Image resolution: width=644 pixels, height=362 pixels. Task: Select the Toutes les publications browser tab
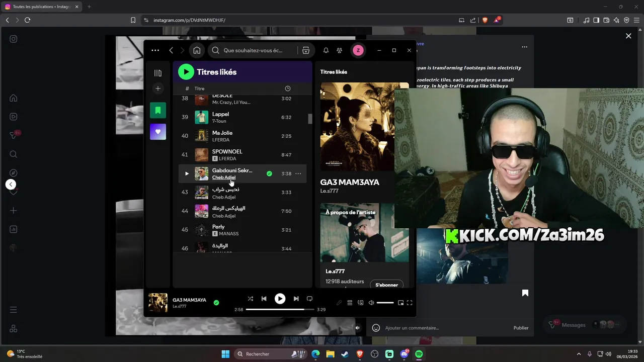coord(42,7)
